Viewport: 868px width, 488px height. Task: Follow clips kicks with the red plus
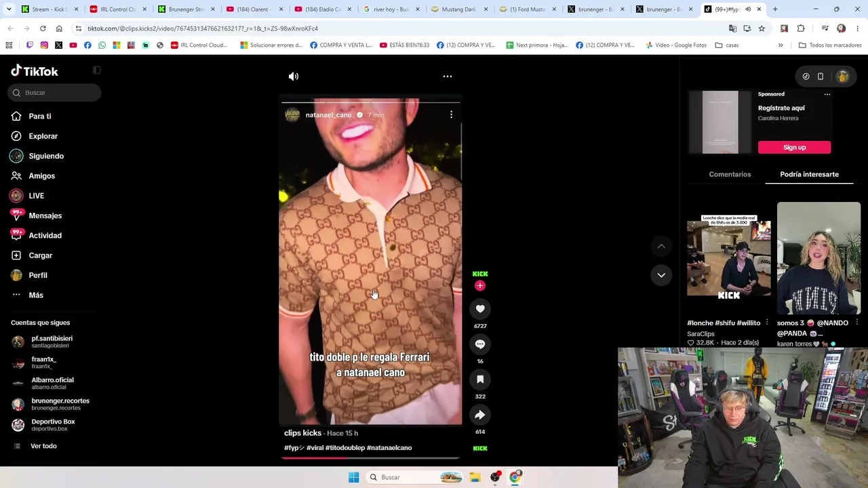(x=480, y=286)
